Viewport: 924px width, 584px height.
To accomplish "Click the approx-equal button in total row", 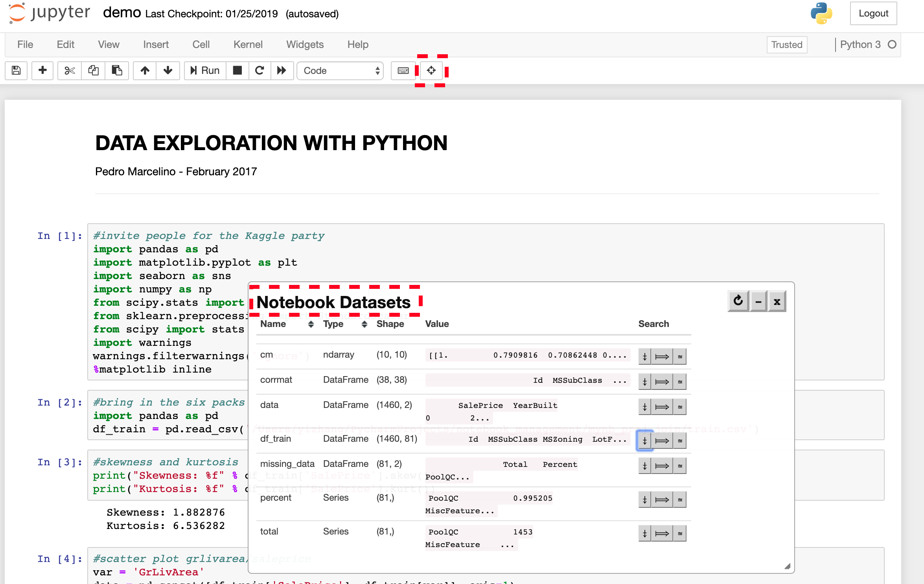I will point(680,533).
